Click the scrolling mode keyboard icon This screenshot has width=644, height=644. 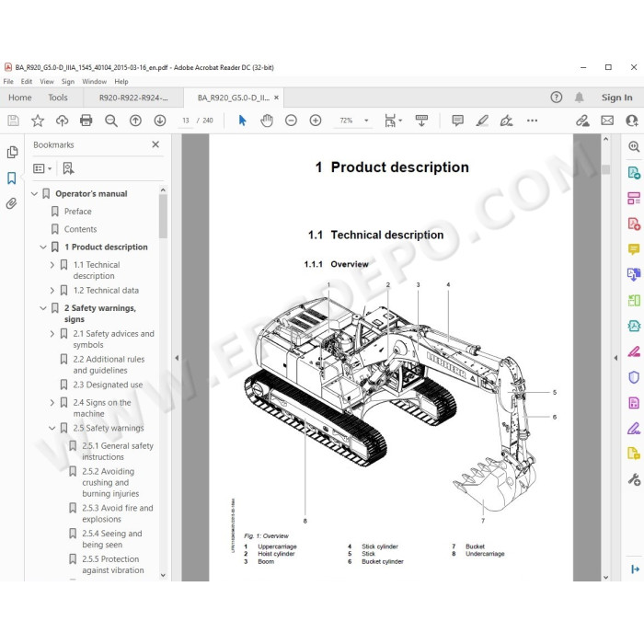click(421, 121)
